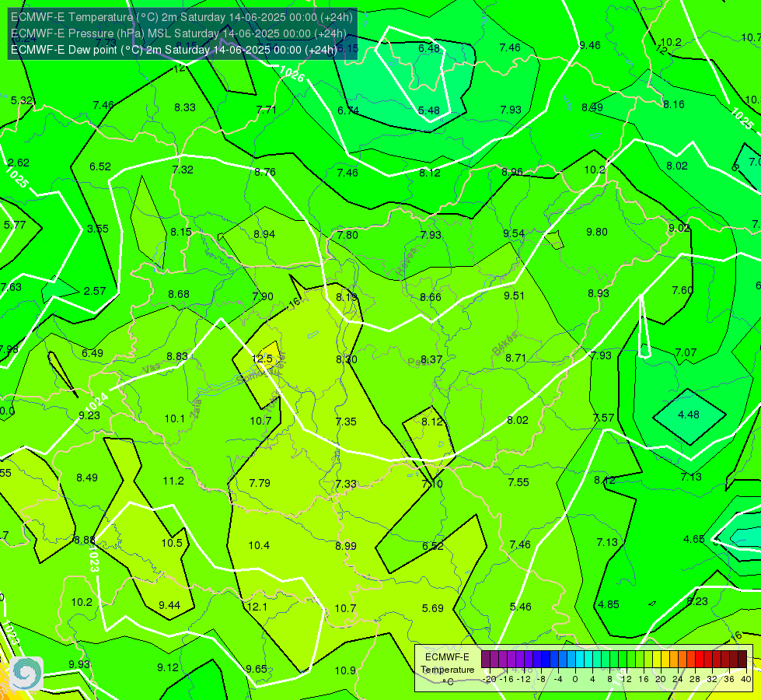761x700 pixels.
Task: Click the 9.44 dew point value
Action: click(169, 605)
